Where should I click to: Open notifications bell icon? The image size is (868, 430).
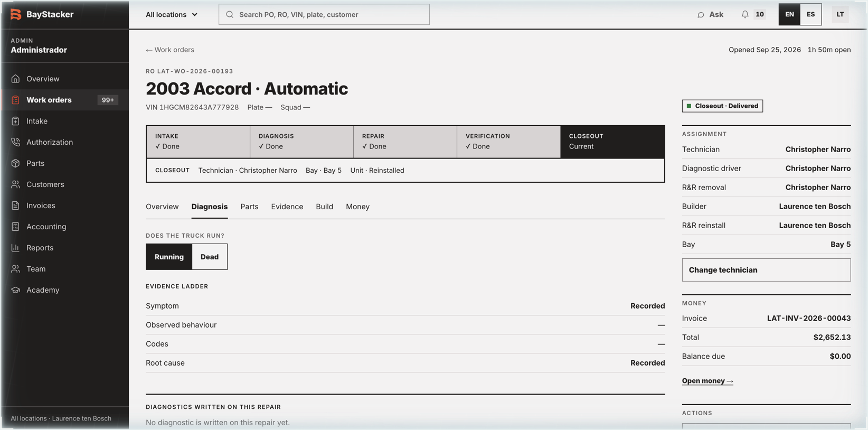745,14
